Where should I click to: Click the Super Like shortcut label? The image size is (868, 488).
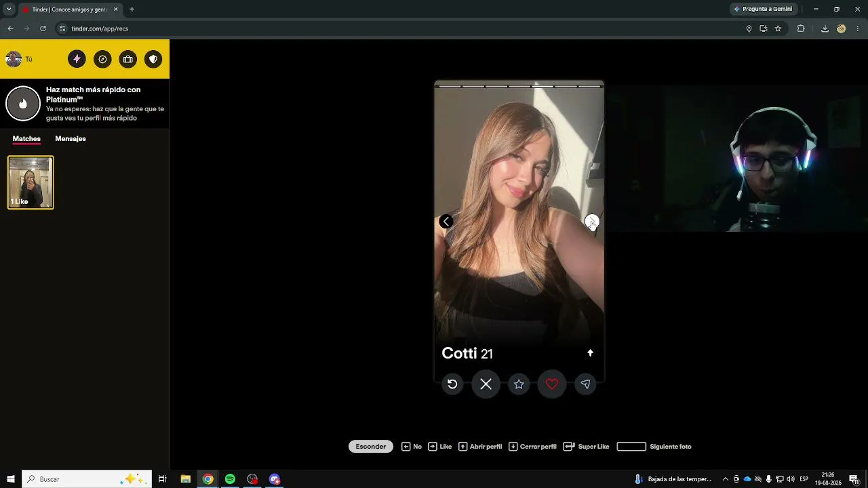pos(593,447)
